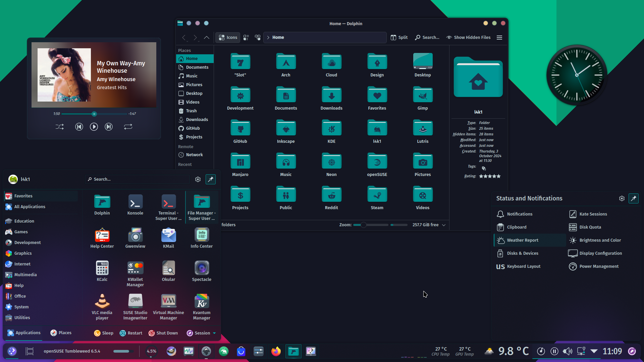This screenshot has height=362, width=644.
Task: Launch Gwenview from the app menu
Action: (135, 238)
